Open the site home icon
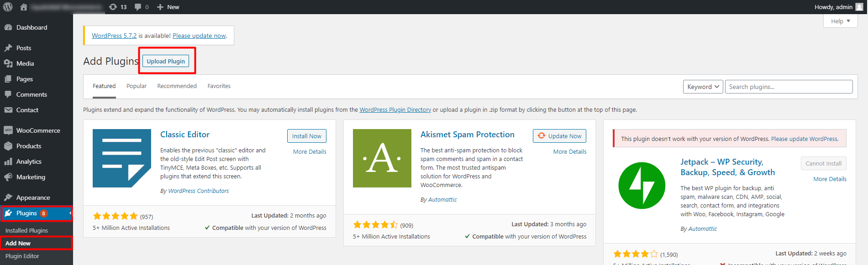The image size is (868, 265). click(24, 7)
